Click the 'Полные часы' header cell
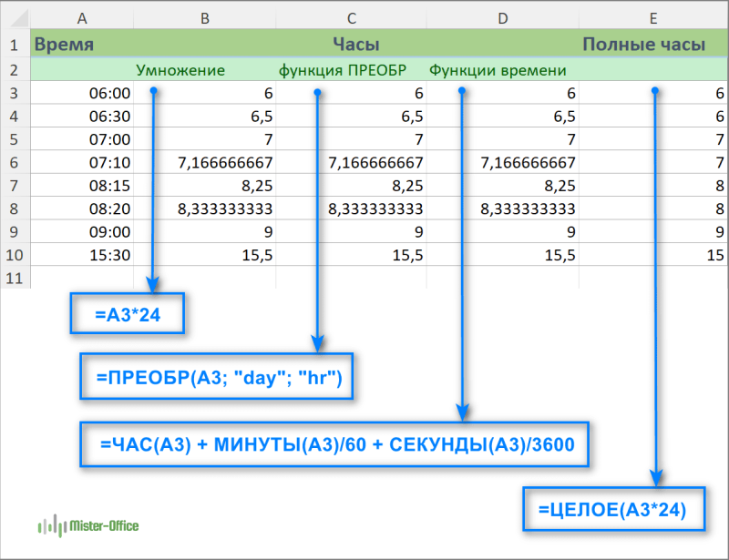The image size is (729, 560). click(x=653, y=44)
